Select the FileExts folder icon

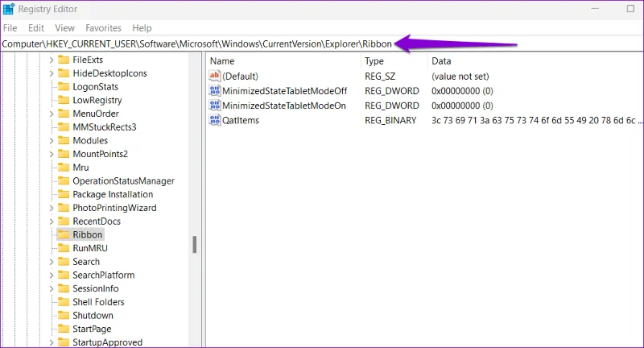tap(64, 60)
